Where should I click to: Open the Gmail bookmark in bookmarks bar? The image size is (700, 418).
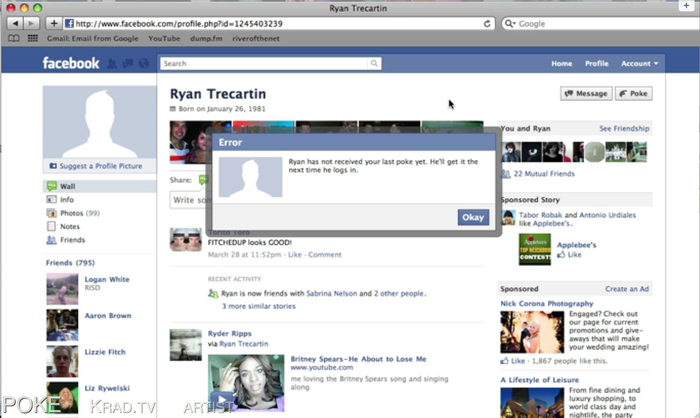92,38
